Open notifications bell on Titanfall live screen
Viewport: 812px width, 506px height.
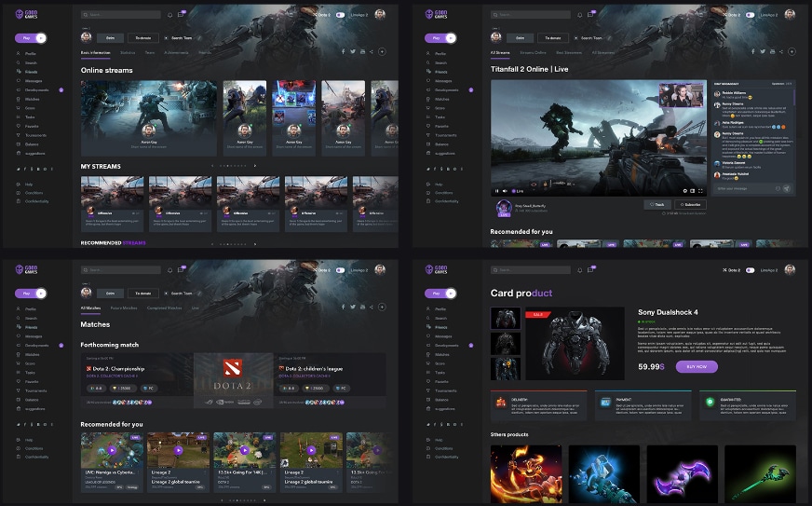click(x=579, y=15)
